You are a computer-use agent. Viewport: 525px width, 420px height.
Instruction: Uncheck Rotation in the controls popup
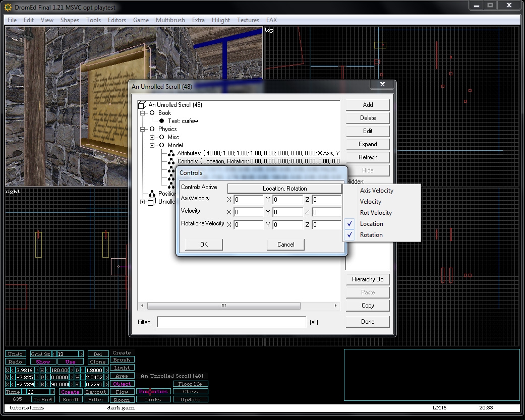point(371,235)
